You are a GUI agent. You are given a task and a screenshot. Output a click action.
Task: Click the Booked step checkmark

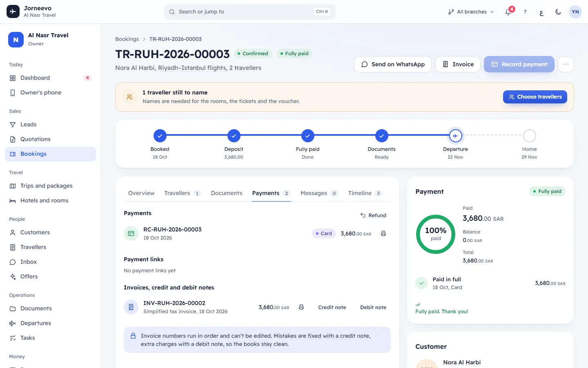pyautogui.click(x=160, y=136)
